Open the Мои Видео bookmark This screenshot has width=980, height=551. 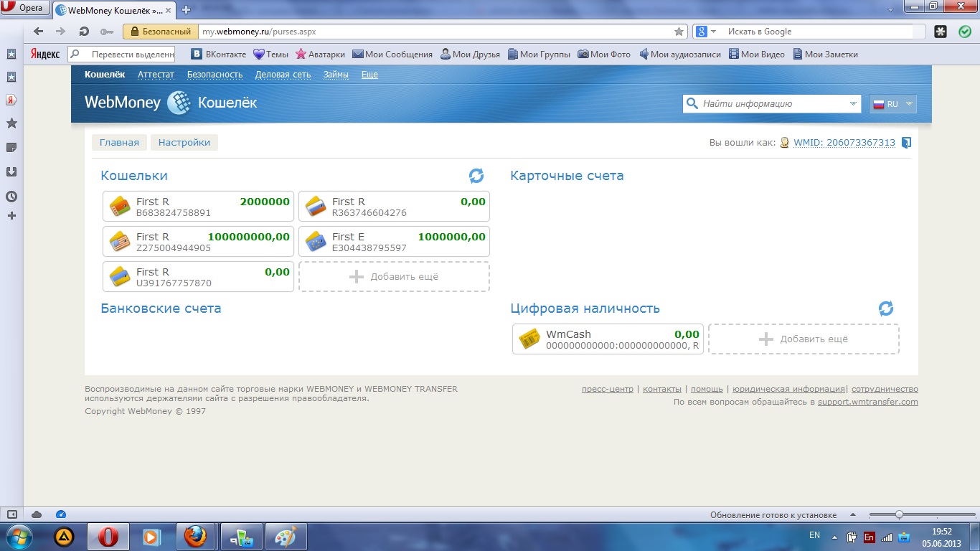[x=757, y=55]
